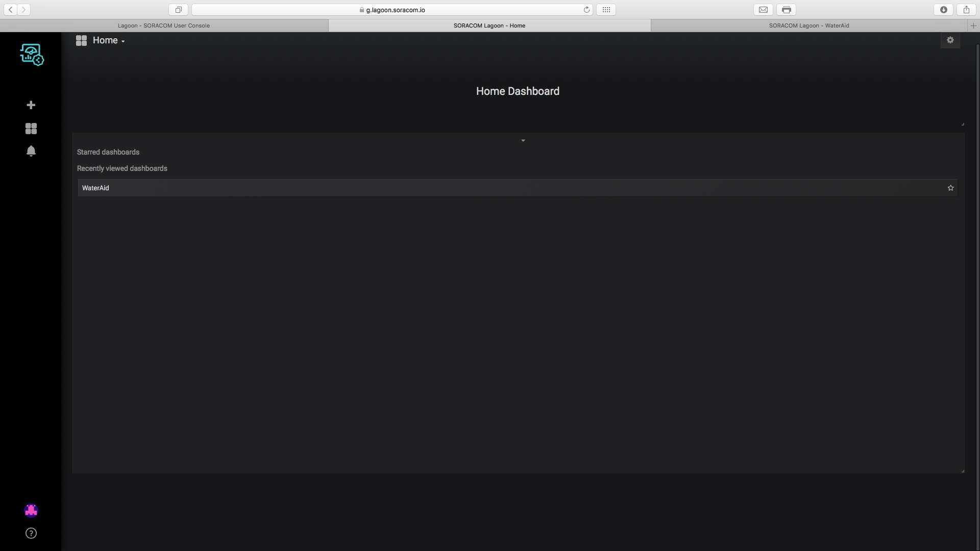Go back with Safari's back arrow
980x551 pixels.
pos(11,10)
